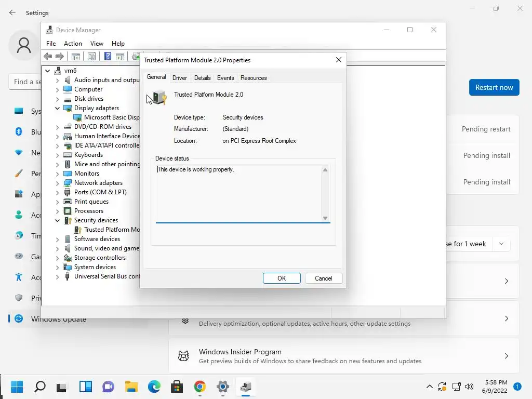The height and width of the screenshot is (399, 532).
Task: Expand DVD/CD-ROM drives node
Action: tap(57, 127)
